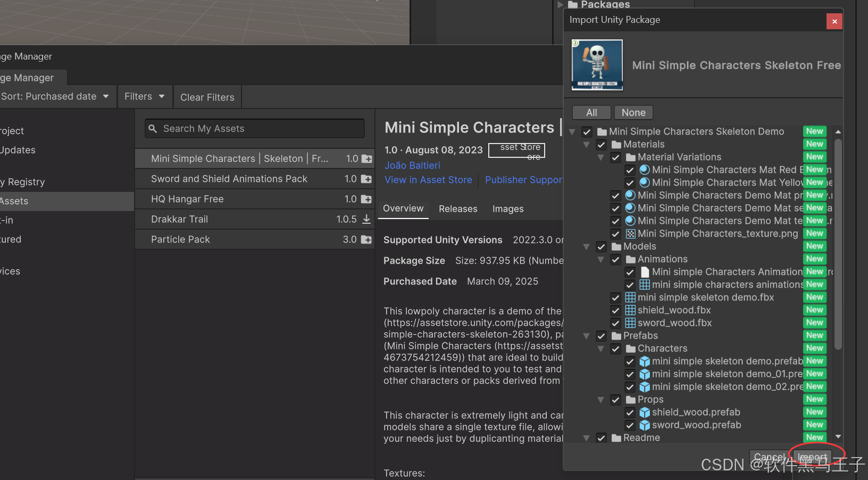The image size is (868, 480).
Task: Collapse the Animations folder arrow
Action: pyautogui.click(x=601, y=259)
